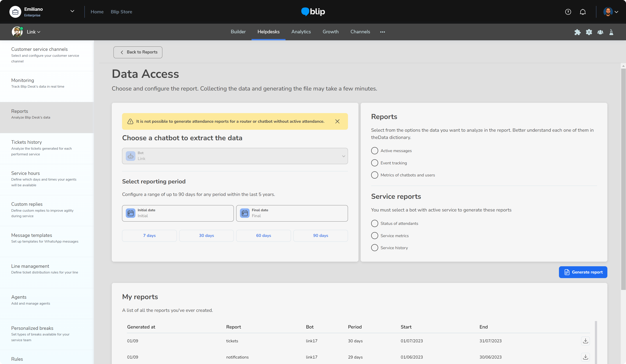Viewport: 626px width, 364px height.
Task: Open the beaker test icon
Action: (611, 32)
